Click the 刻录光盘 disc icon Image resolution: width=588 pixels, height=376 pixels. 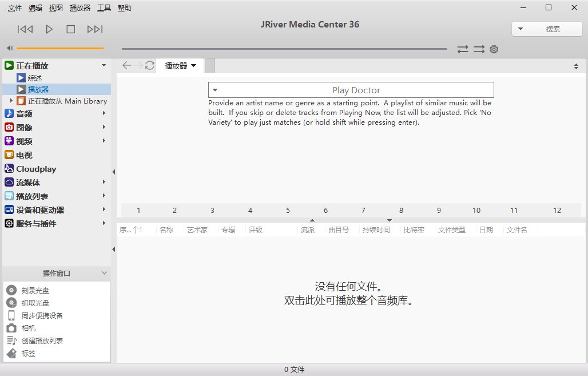[x=11, y=290]
